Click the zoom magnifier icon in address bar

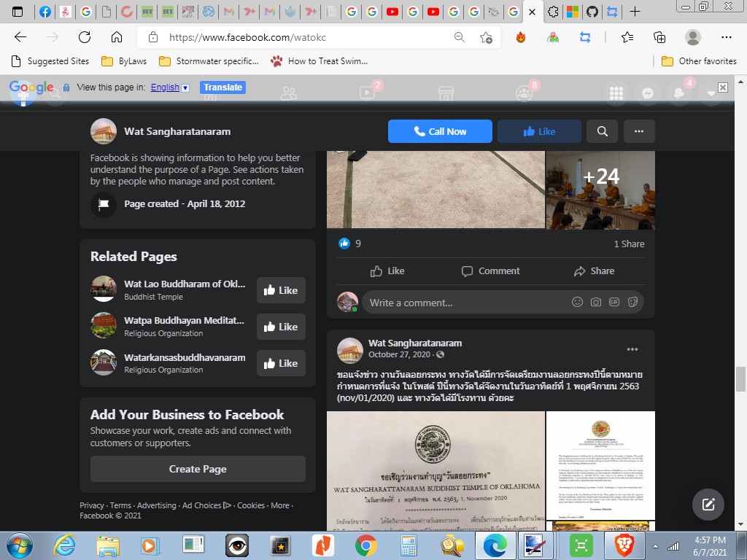tap(460, 37)
